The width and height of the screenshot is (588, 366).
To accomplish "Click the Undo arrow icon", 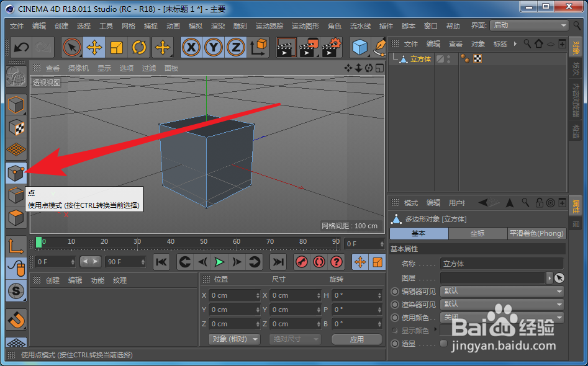I will click(21, 47).
